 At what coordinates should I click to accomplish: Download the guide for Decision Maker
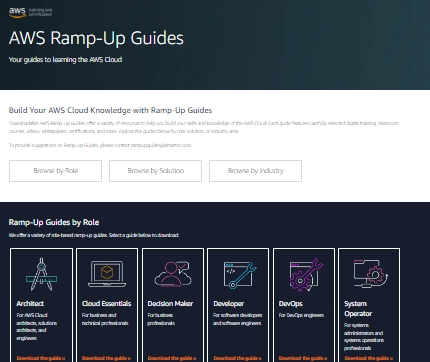click(172, 358)
